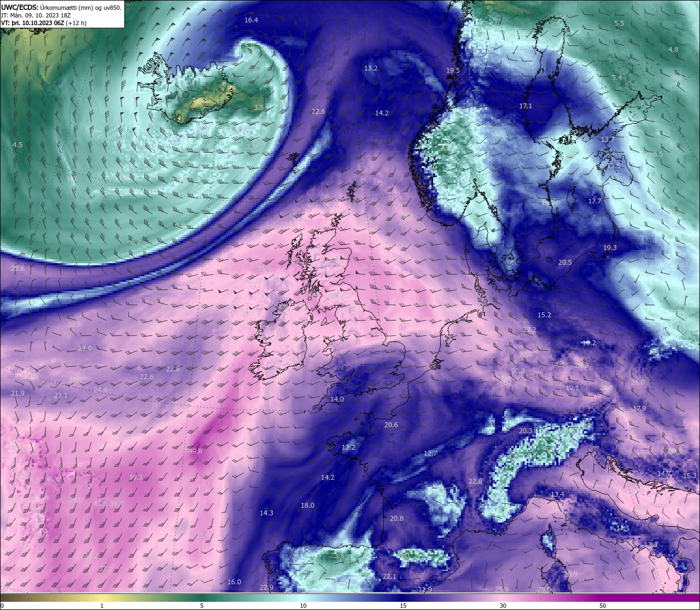Click the 17.7 value over the Baltic

click(594, 201)
